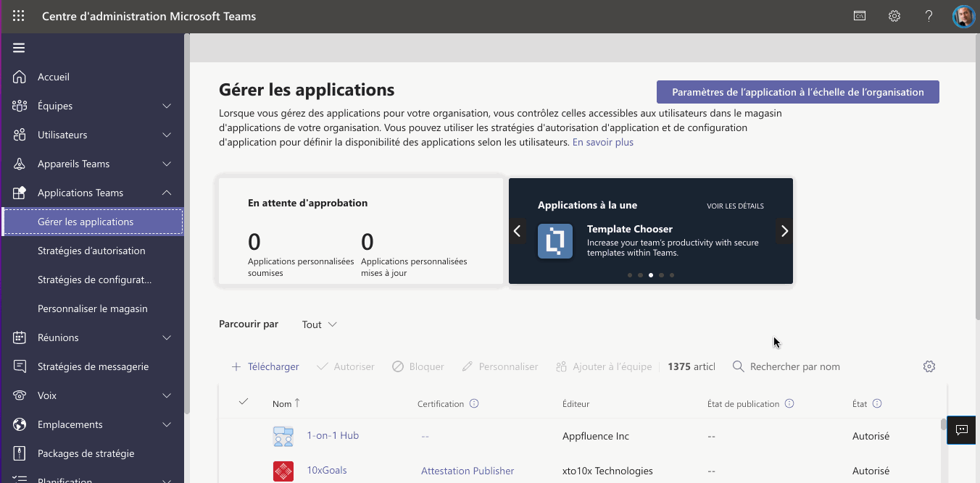Click the Équipes icon in sidebar
The height and width of the screenshot is (483, 980).
(20, 106)
